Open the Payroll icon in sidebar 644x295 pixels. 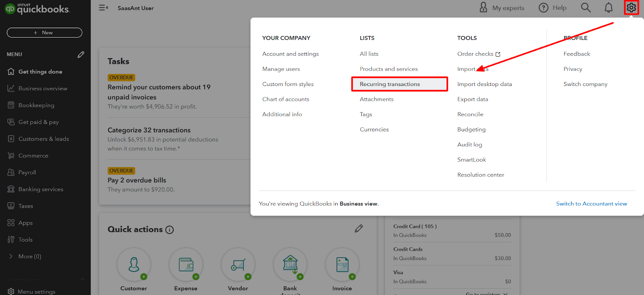click(11, 172)
